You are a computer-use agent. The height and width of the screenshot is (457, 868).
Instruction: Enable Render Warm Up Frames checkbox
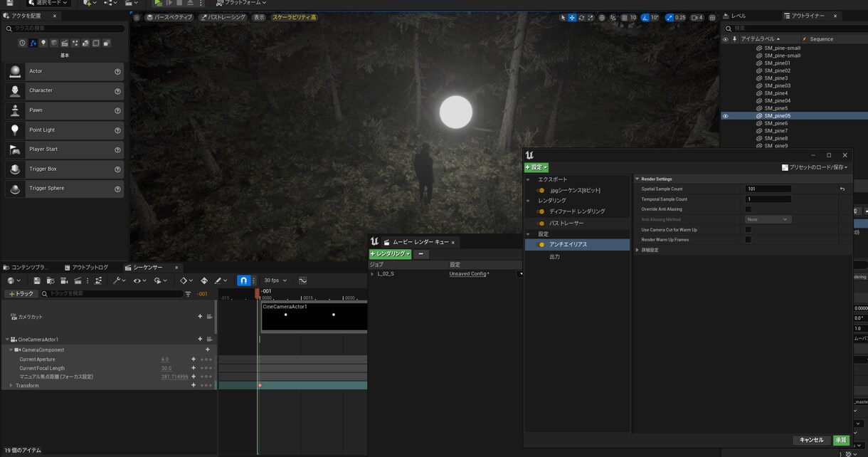pos(748,240)
